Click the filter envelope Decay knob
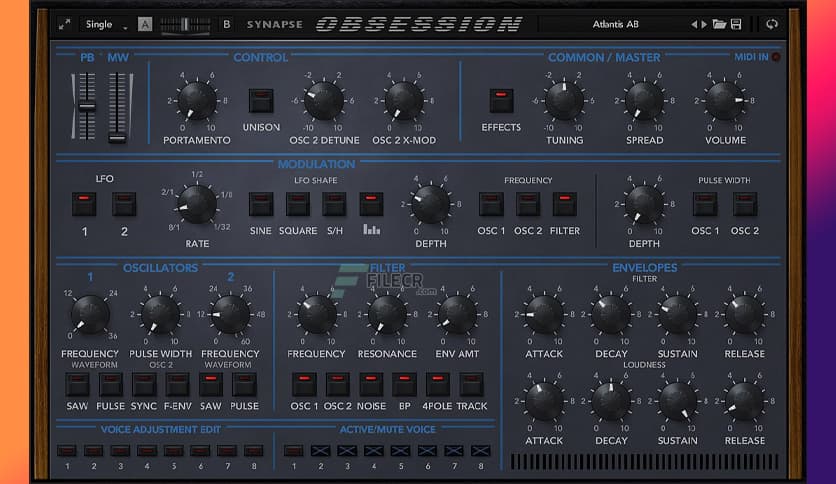The image size is (836, 484). click(611, 314)
